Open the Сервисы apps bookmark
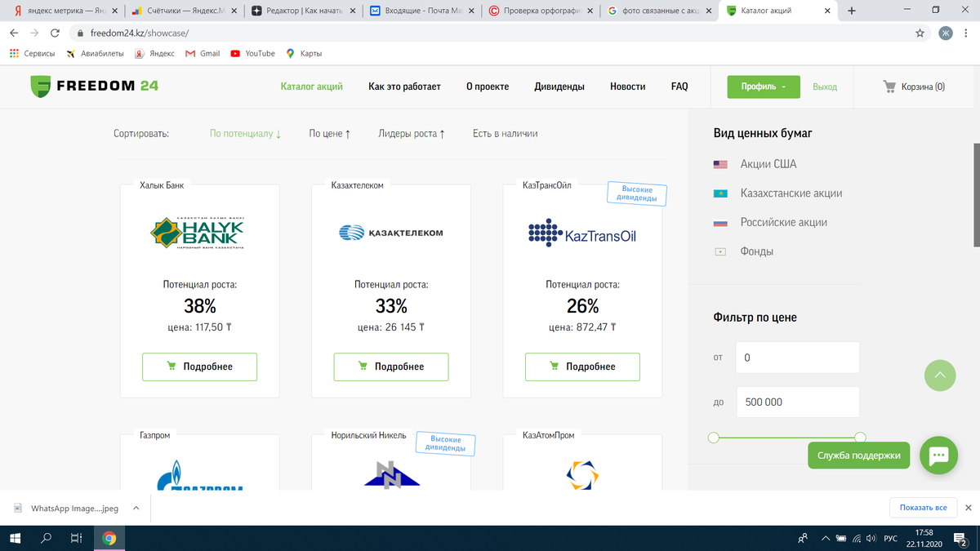The image size is (980, 551). coord(32,53)
